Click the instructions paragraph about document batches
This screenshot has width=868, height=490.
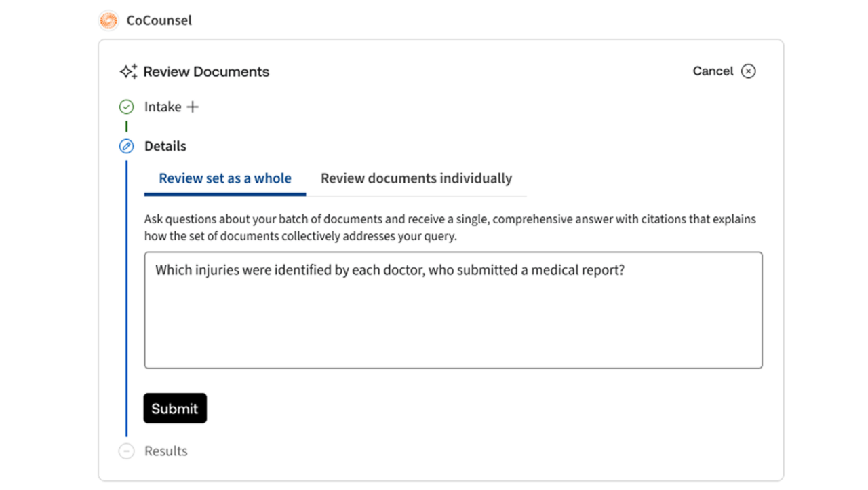[x=450, y=228]
